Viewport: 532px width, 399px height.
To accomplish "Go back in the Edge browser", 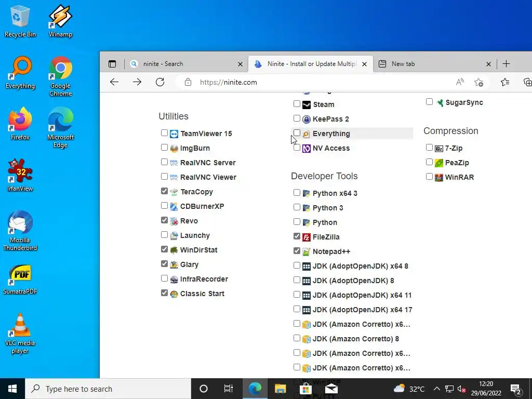I will [114, 82].
